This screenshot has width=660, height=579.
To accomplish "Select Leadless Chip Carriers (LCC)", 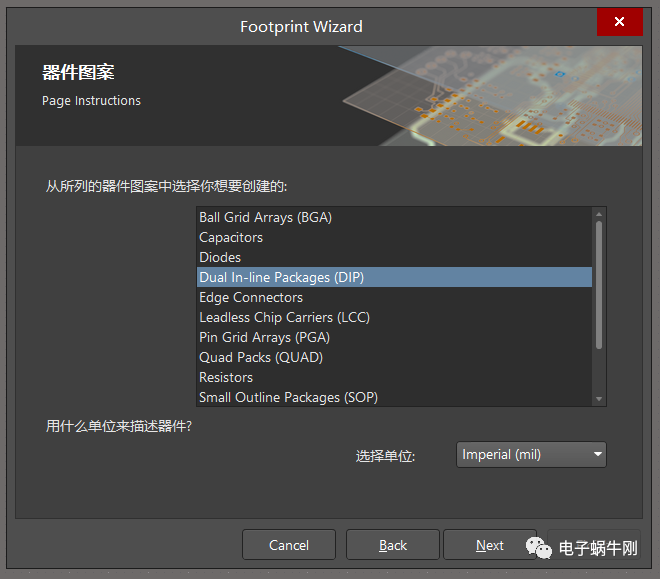I will click(394, 317).
